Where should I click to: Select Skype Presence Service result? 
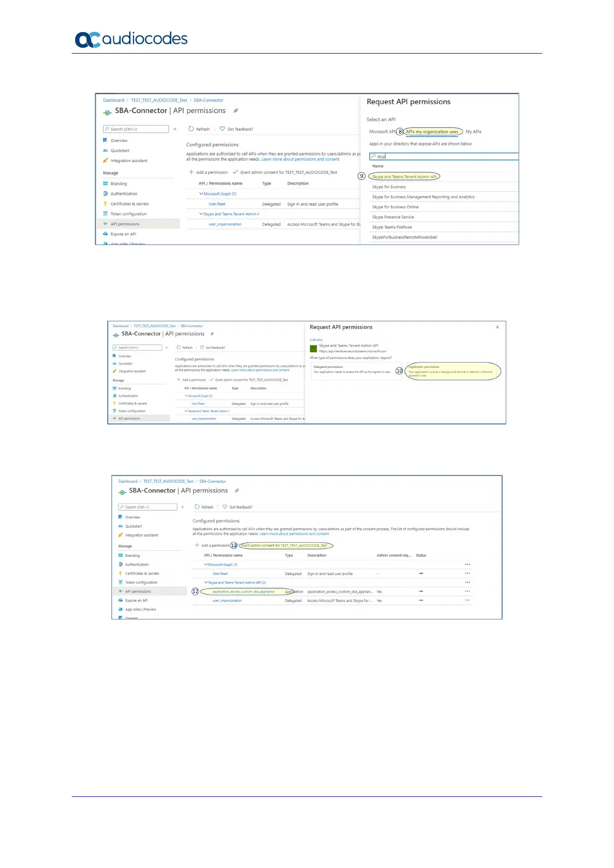tap(393, 217)
